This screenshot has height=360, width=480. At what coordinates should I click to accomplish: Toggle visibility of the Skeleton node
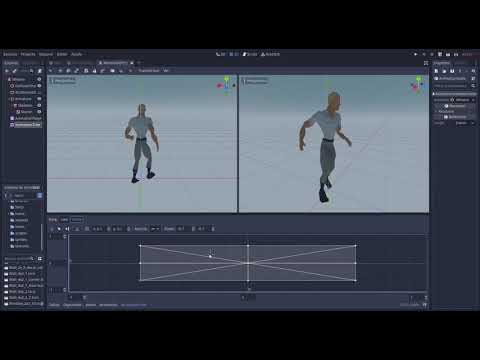pos(39,105)
